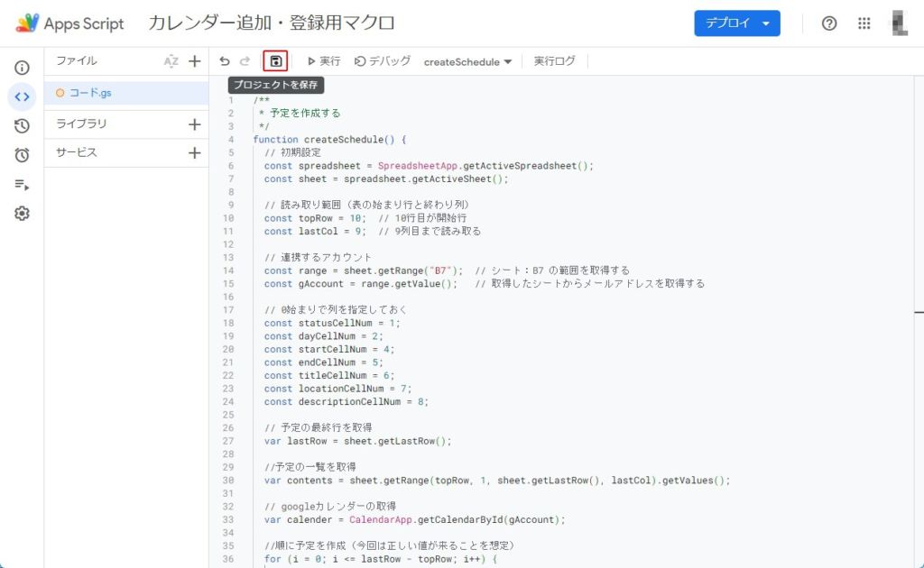Click the save project icon

coord(275,61)
